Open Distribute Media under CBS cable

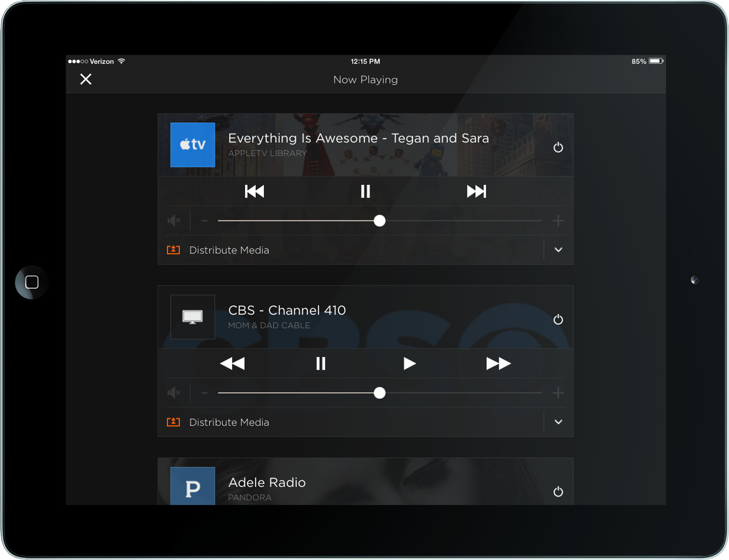229,422
